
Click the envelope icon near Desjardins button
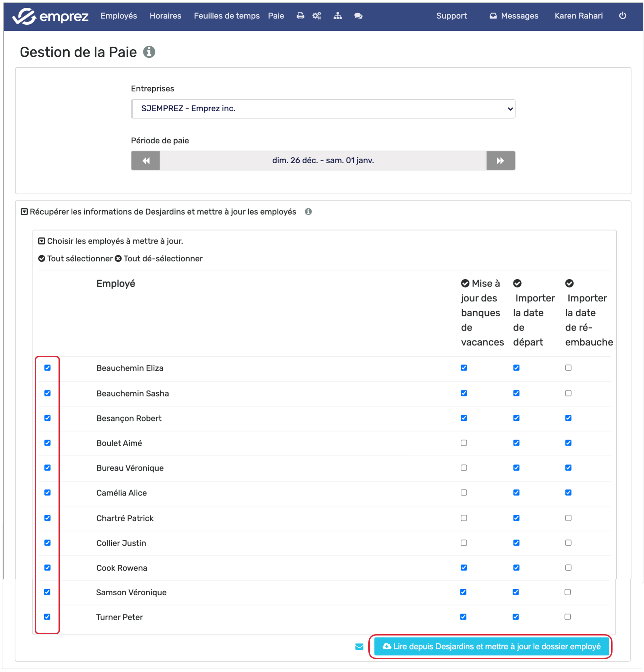pos(359,647)
